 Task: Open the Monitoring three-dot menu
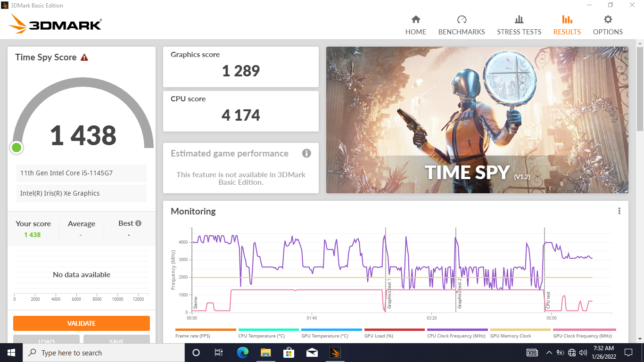pos(619,211)
